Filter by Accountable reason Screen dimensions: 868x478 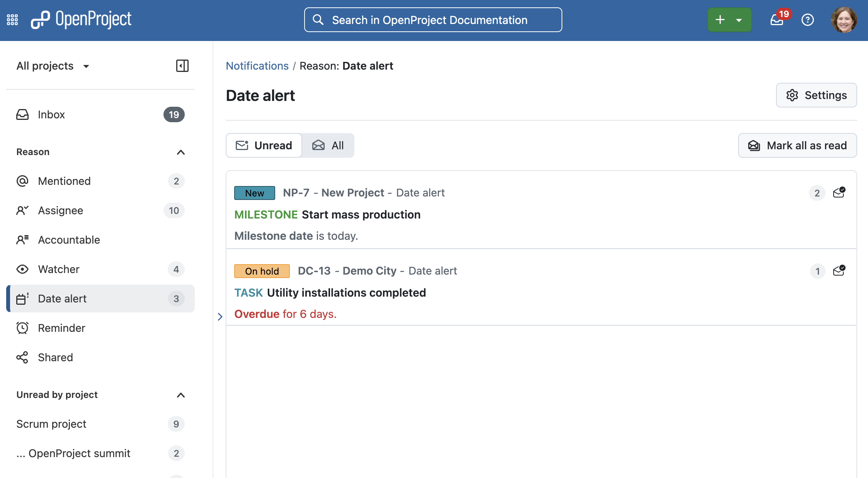pyautogui.click(x=100, y=240)
